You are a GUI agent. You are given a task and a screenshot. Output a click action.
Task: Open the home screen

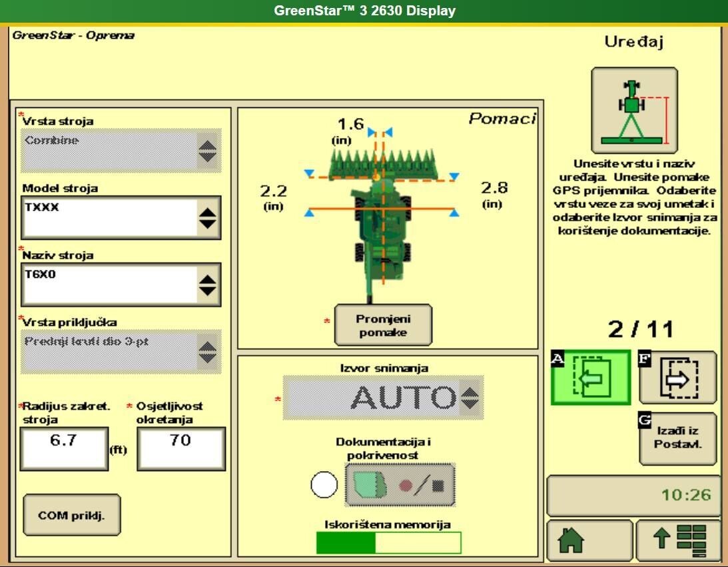point(589,540)
